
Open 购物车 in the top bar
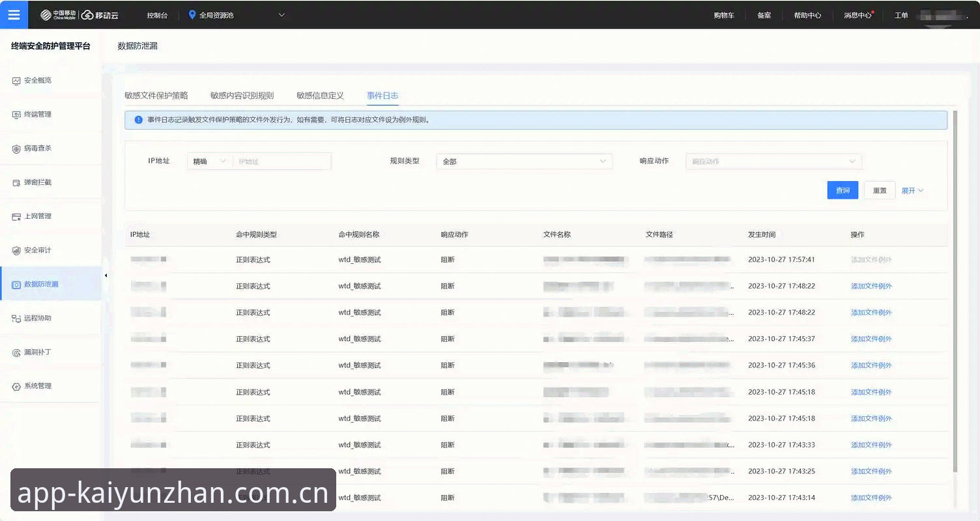724,15
